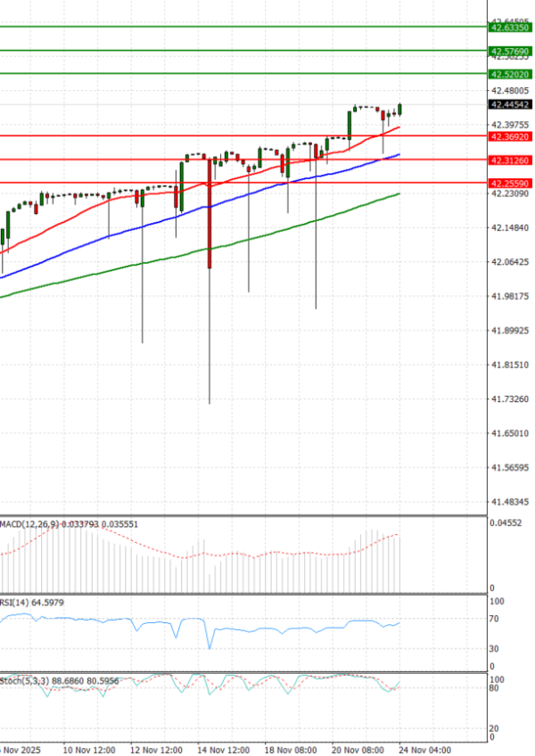Viewport: 535px width, 756px height.
Task: Click the 10 Nov 12:00 time label
Action: click(87, 750)
